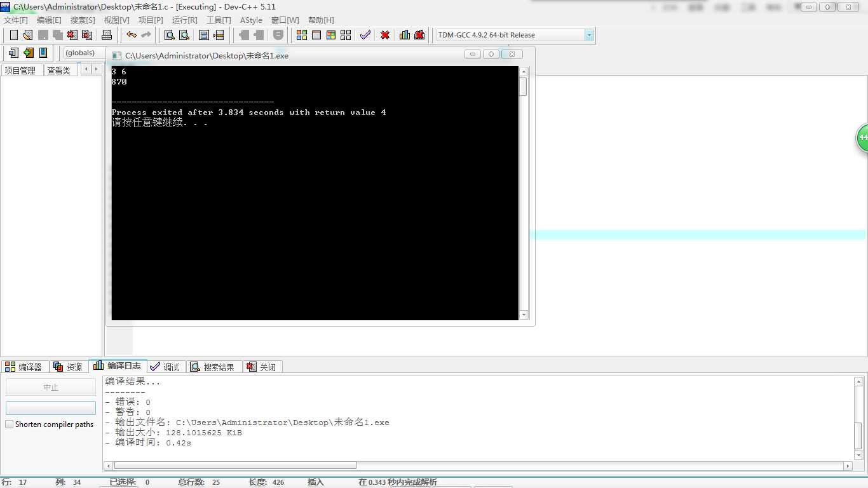This screenshot has height=488, width=868.
Task: Open the (globals) scope dropdown
Action: click(x=85, y=53)
